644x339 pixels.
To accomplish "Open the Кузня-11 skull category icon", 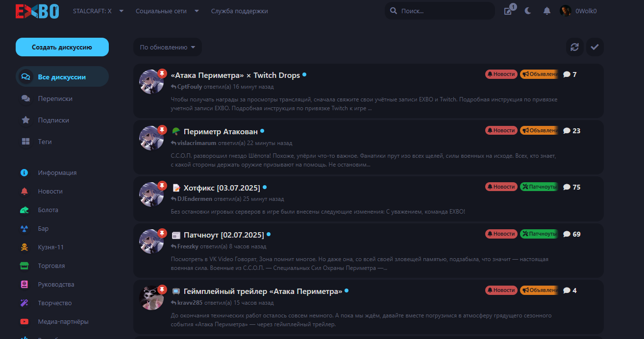I will [25, 247].
